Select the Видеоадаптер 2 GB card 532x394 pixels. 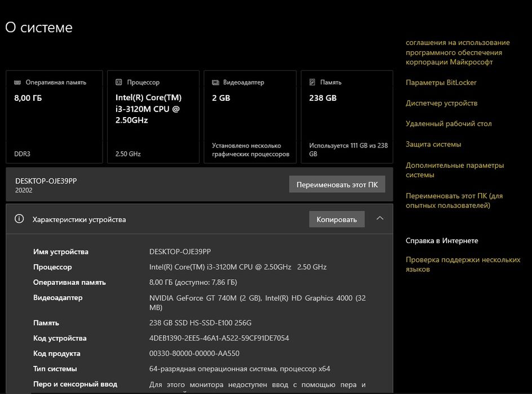(250, 117)
